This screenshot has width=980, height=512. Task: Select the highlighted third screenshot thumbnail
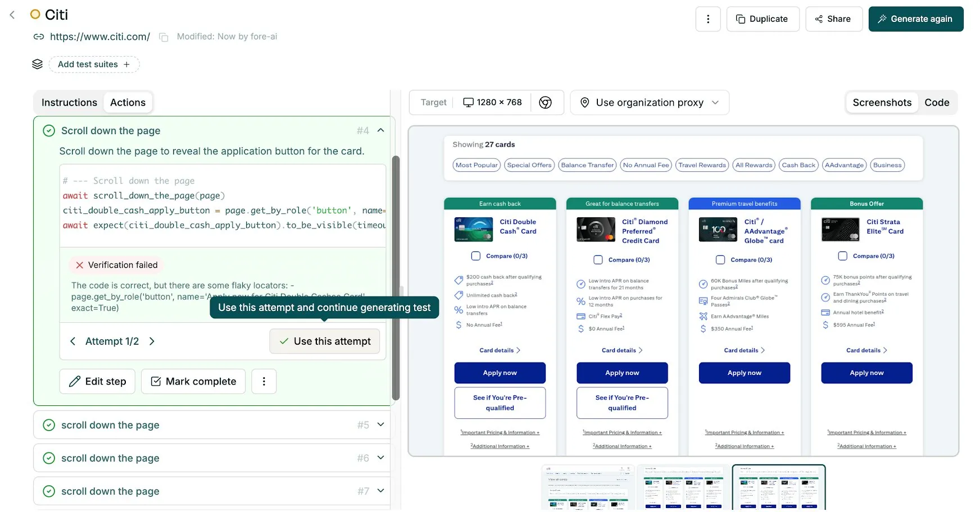[x=779, y=487]
